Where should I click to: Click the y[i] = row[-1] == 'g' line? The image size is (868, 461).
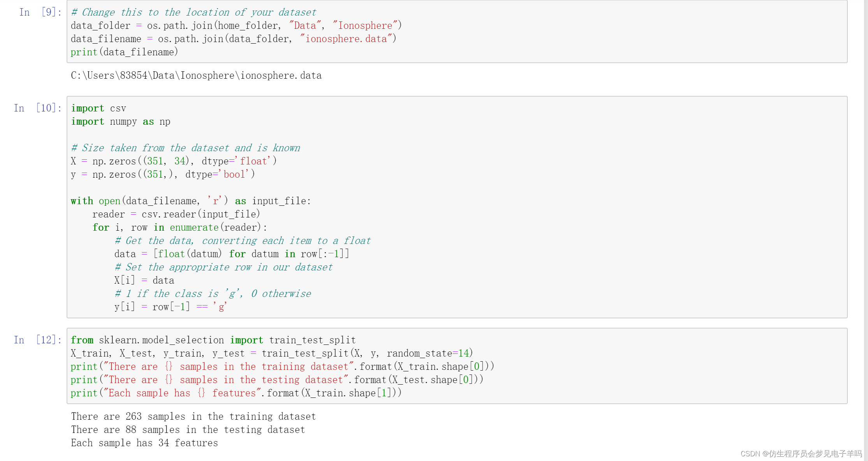point(171,307)
